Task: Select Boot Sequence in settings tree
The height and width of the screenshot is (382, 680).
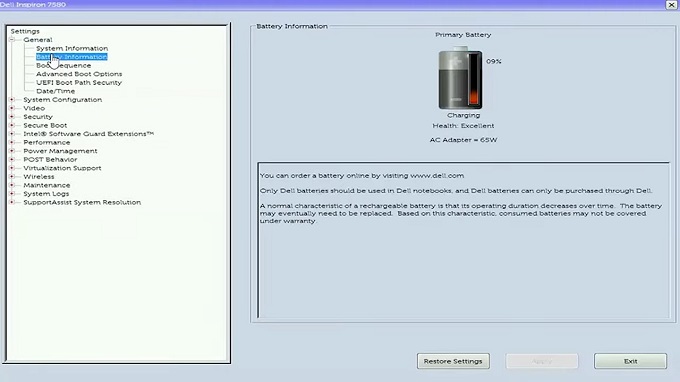Action: [63, 65]
